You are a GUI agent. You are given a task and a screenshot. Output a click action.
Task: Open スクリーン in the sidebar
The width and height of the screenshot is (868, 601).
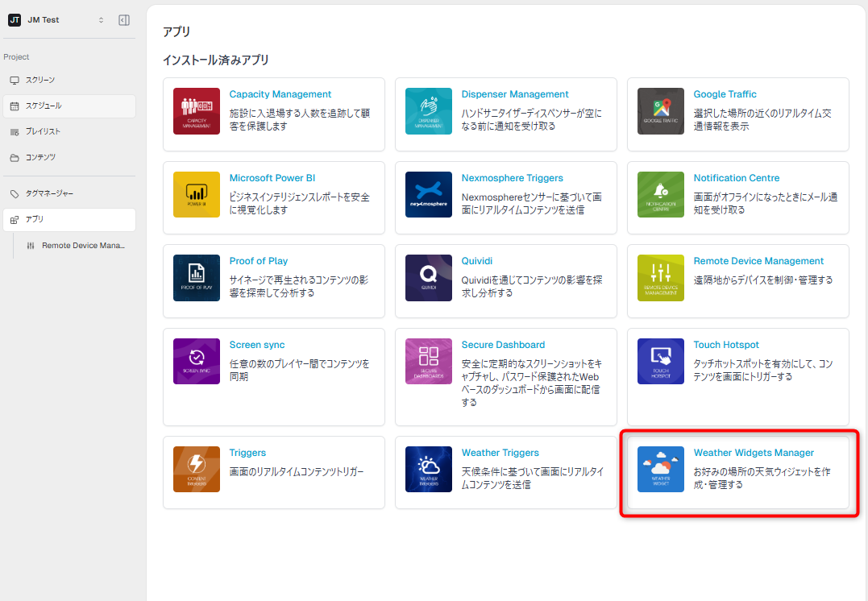click(69, 81)
